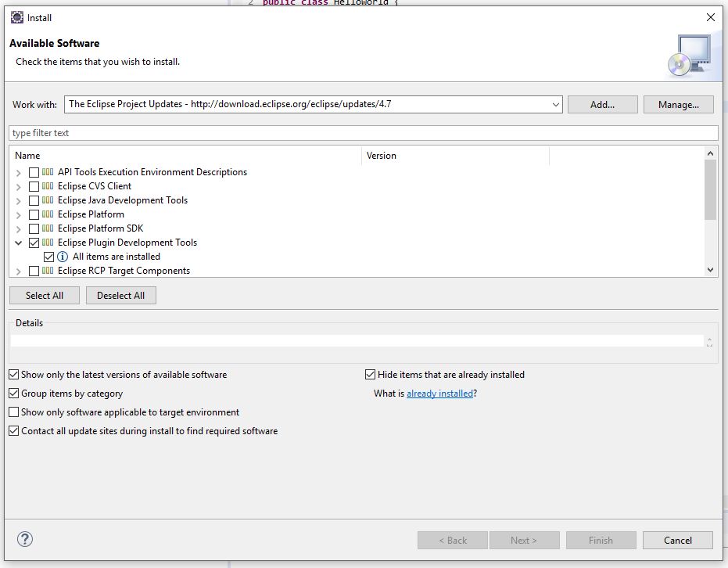Open Manage... software sites button
Image resolution: width=728 pixels, height=568 pixels.
(678, 105)
